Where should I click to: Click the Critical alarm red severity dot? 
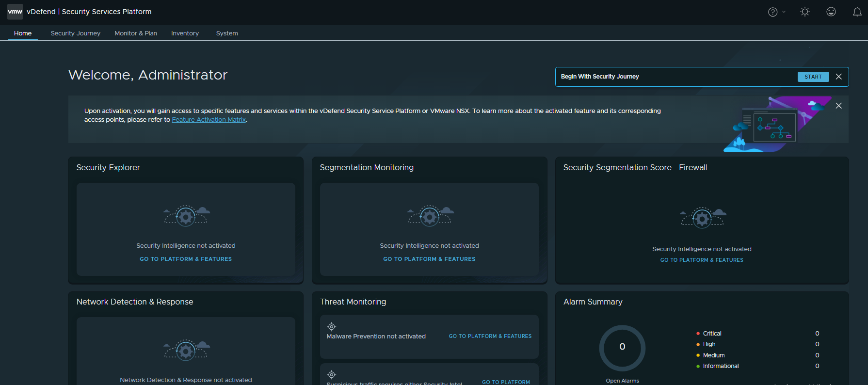point(698,334)
